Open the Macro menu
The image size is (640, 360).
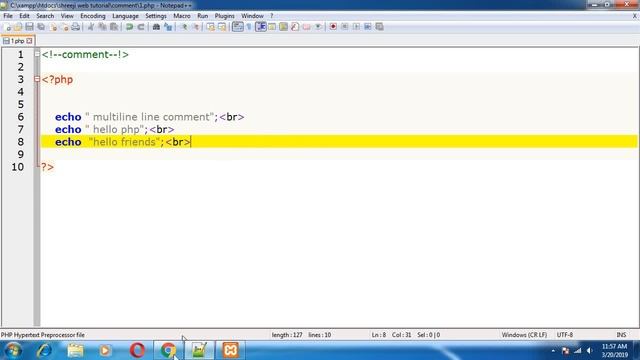pyautogui.click(x=182, y=16)
